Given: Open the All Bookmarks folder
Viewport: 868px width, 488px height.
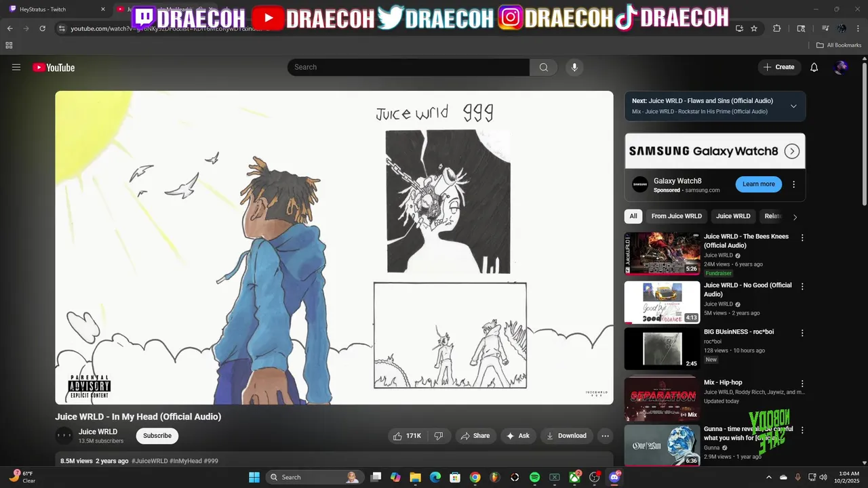Looking at the screenshot, I should [839, 45].
